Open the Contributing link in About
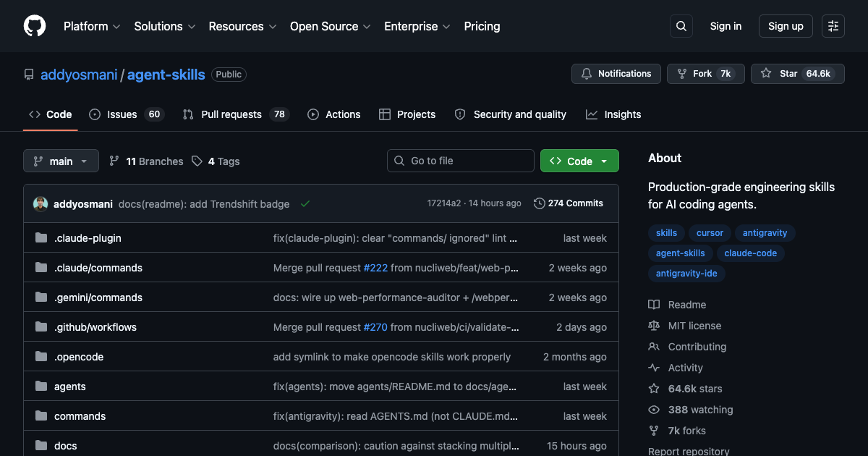Screen dimensions: 868x456 pos(687,347)
